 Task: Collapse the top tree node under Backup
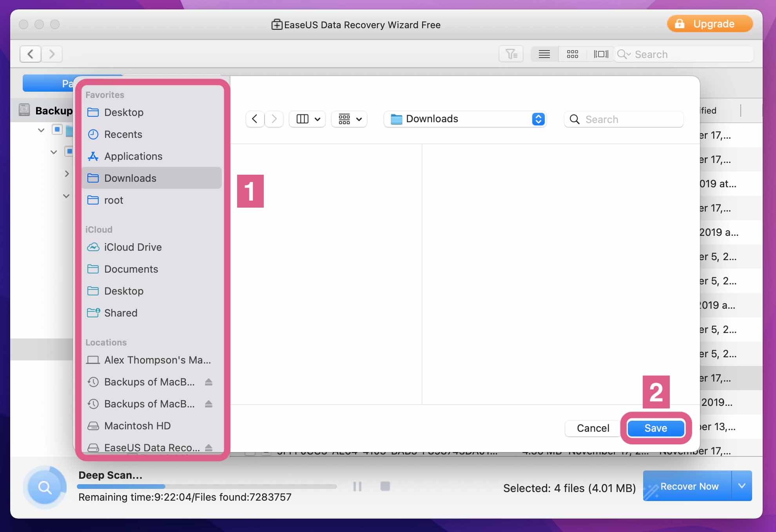click(x=41, y=130)
